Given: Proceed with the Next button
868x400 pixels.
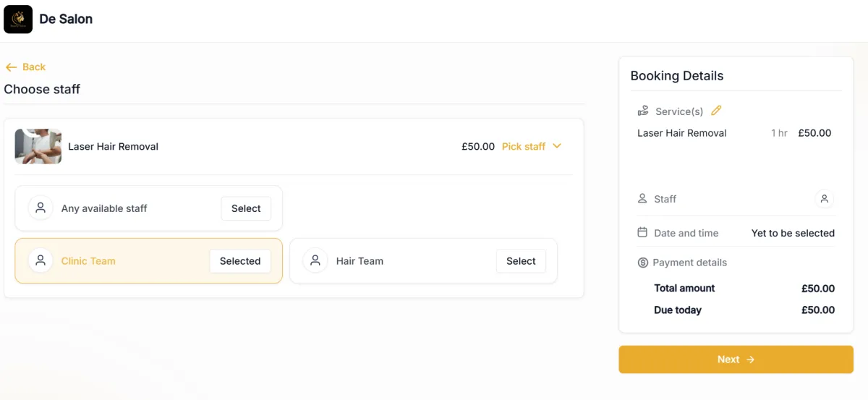Looking at the screenshot, I should 736,359.
